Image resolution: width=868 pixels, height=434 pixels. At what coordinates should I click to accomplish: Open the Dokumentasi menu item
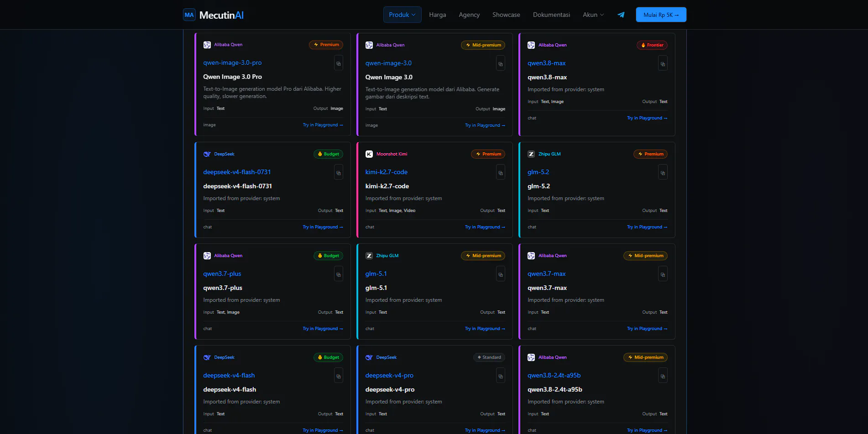coord(551,15)
